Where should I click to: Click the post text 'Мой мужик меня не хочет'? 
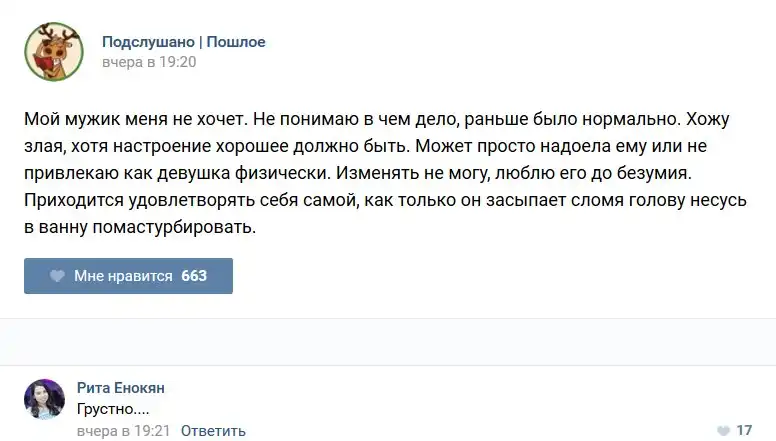135,117
